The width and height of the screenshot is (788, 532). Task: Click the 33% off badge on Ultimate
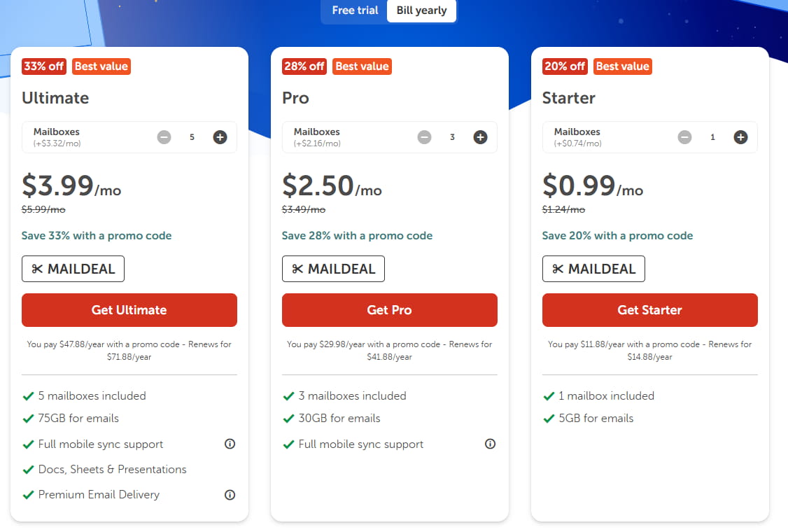pyautogui.click(x=43, y=66)
